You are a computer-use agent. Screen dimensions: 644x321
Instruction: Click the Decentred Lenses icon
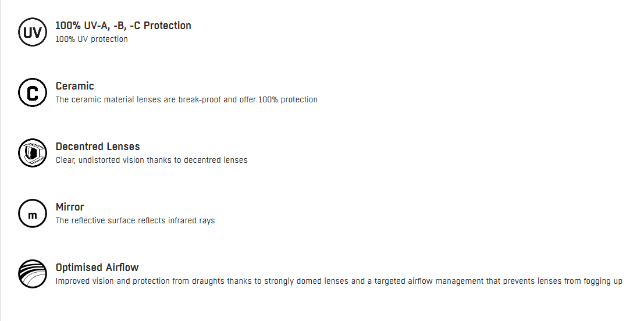pos(33,153)
